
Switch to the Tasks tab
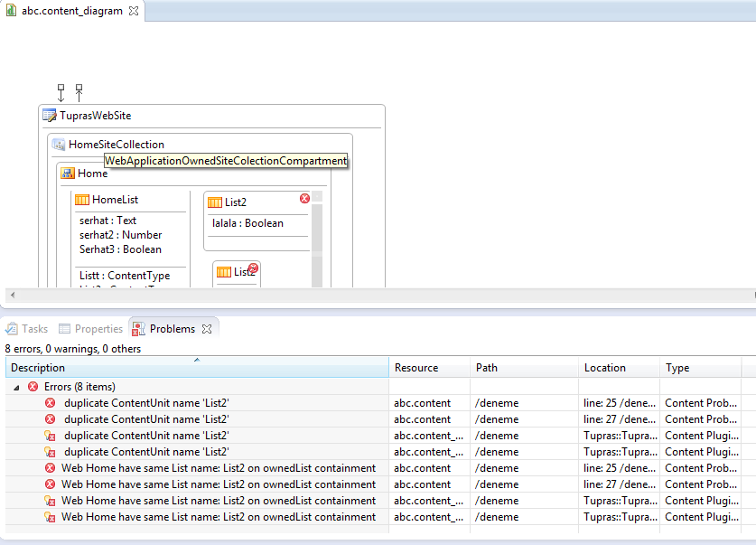point(27,329)
